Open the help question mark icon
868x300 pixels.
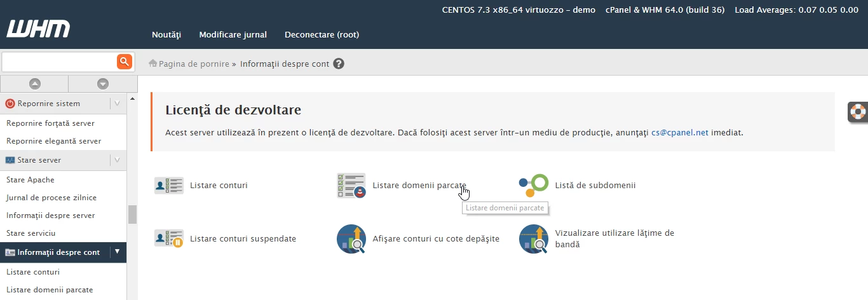point(339,64)
